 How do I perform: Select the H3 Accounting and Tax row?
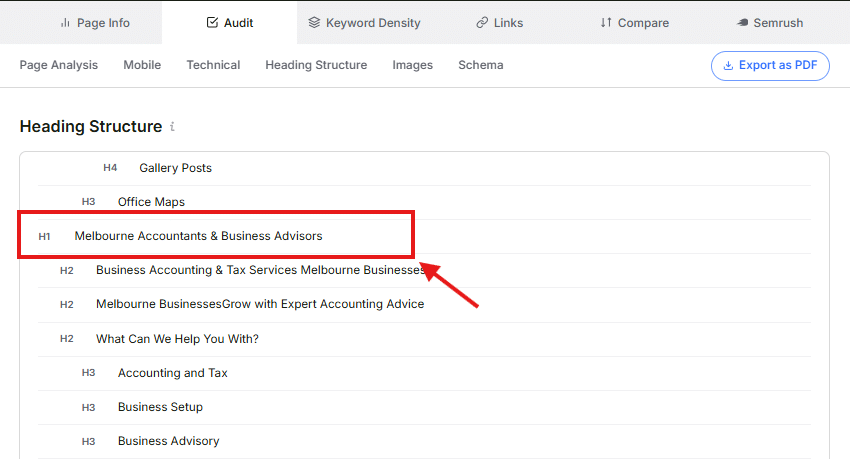click(424, 373)
